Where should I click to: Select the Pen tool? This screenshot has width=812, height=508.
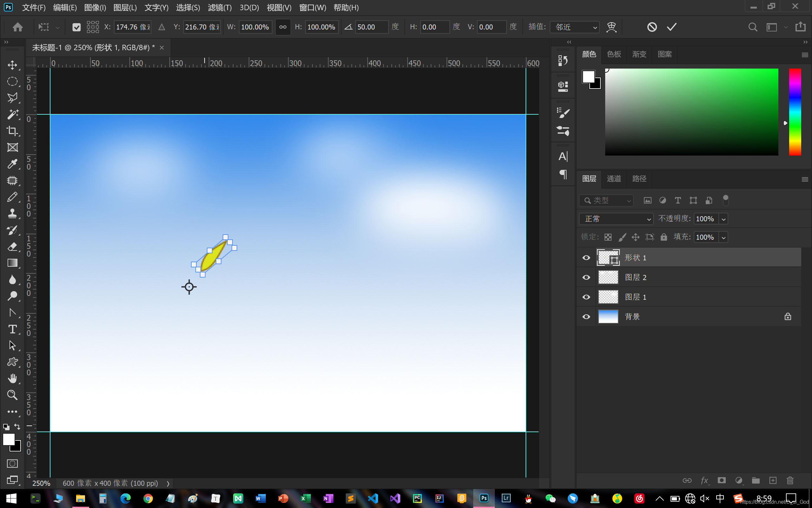[x=12, y=312]
